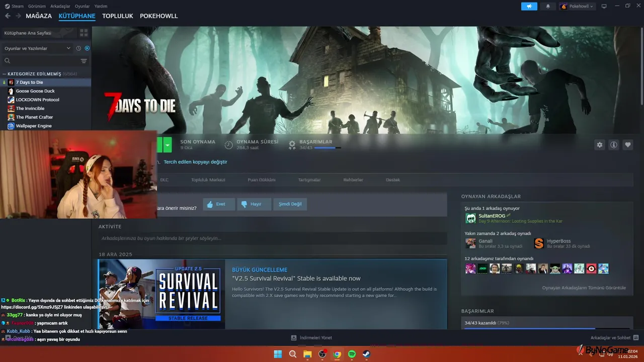
Task: Open play button dropdown arrow
Action: click(168, 145)
